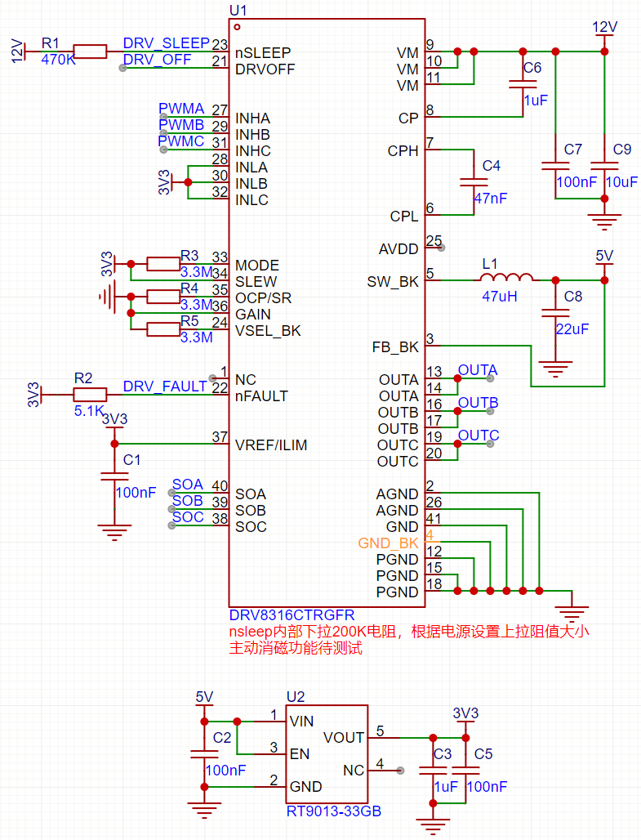The width and height of the screenshot is (641, 840).
Task: Select PWMC net label
Action: [x=181, y=141]
